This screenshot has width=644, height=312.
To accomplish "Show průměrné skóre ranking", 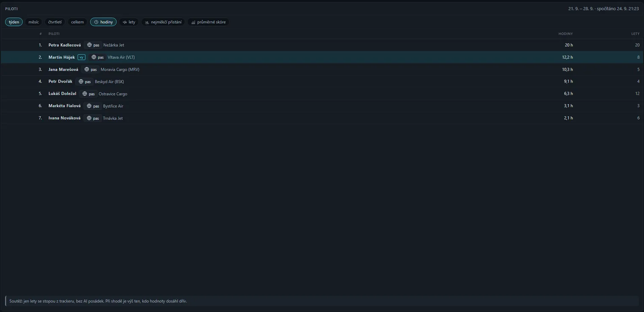I will point(208,22).
